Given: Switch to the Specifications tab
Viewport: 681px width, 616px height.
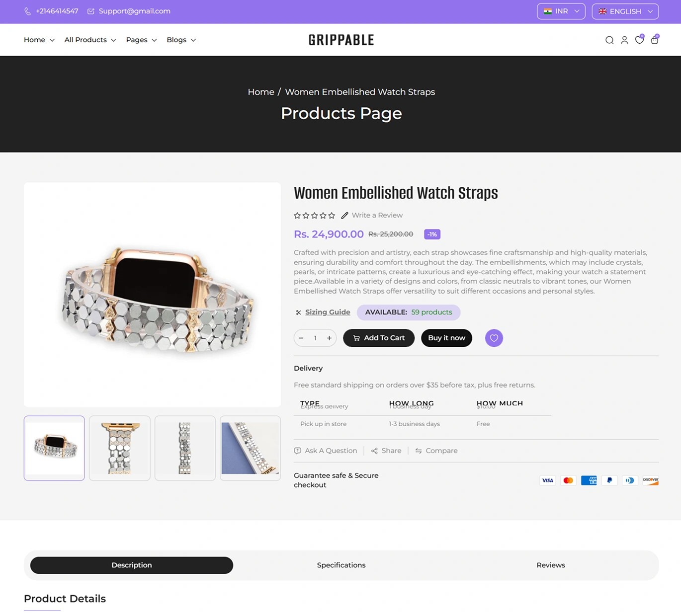Looking at the screenshot, I should (x=341, y=565).
